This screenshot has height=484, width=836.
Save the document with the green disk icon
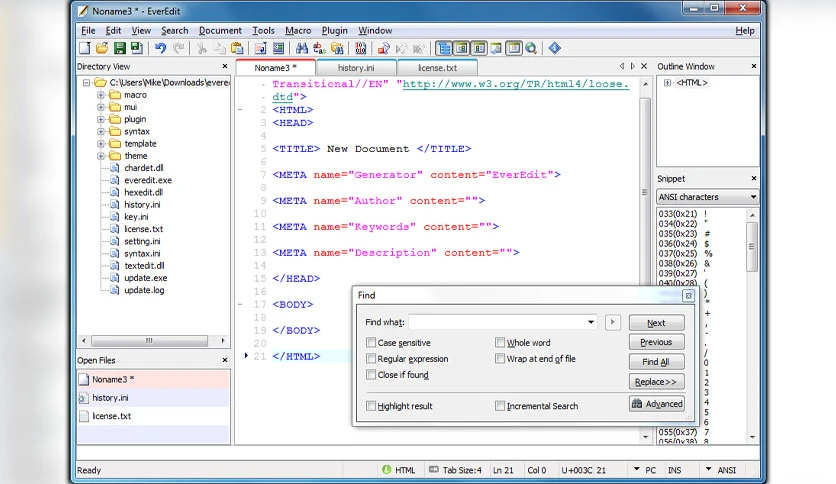[x=119, y=48]
